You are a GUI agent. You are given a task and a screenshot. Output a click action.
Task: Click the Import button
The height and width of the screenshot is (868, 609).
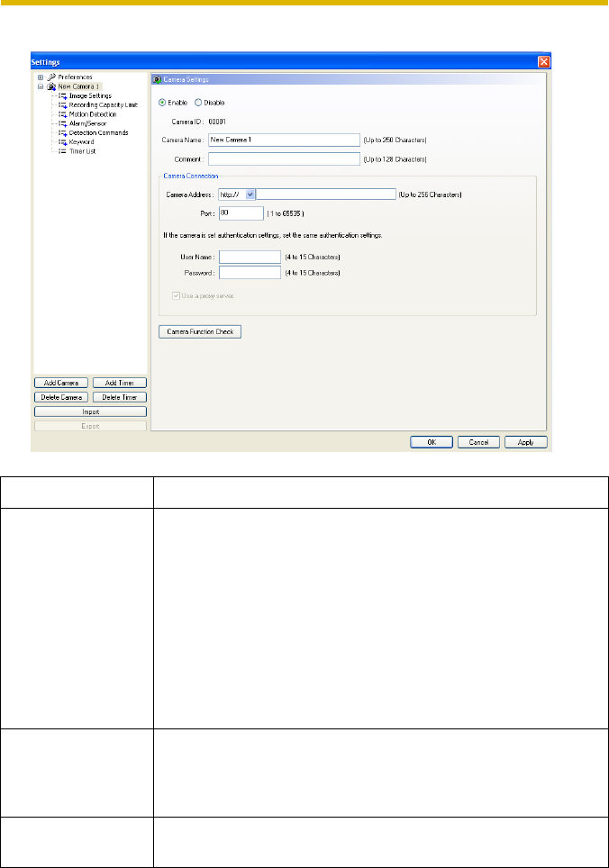click(90, 411)
